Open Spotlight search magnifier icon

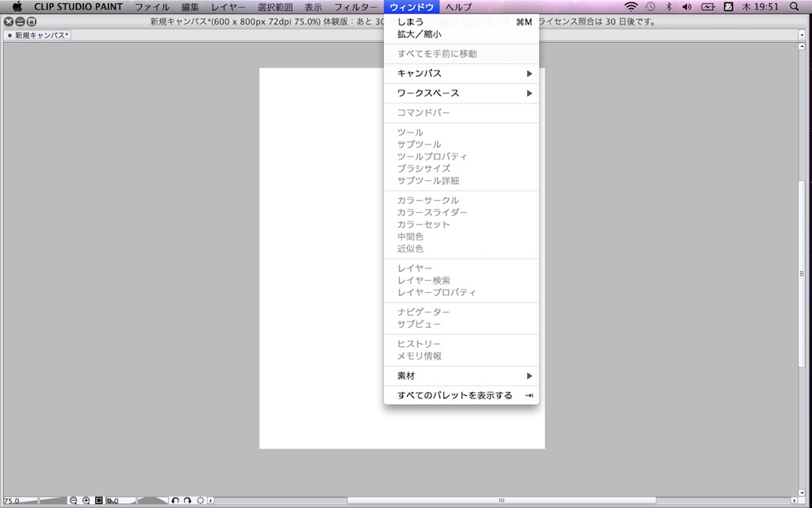[795, 6]
